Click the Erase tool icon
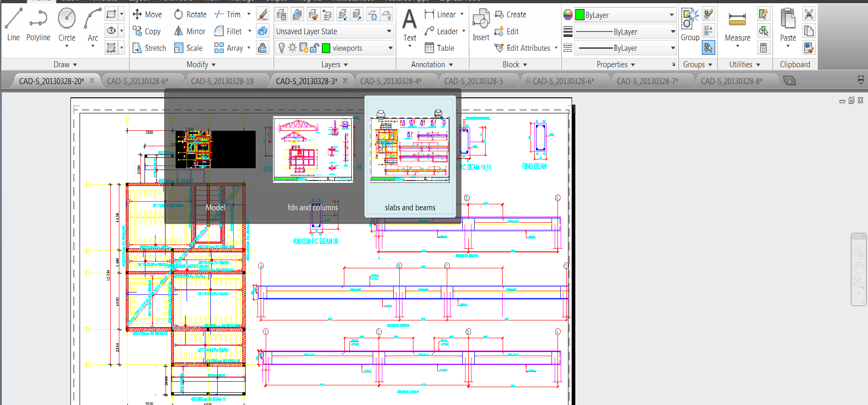This screenshot has width=868, height=405. pyautogui.click(x=263, y=15)
